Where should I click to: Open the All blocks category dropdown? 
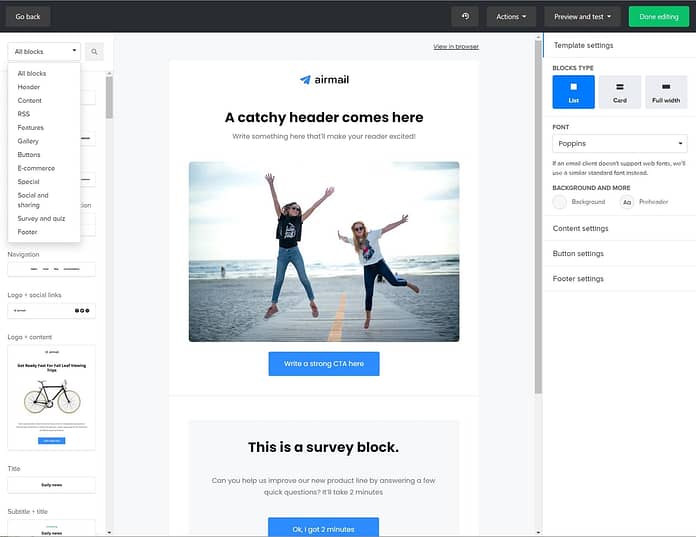coord(44,51)
